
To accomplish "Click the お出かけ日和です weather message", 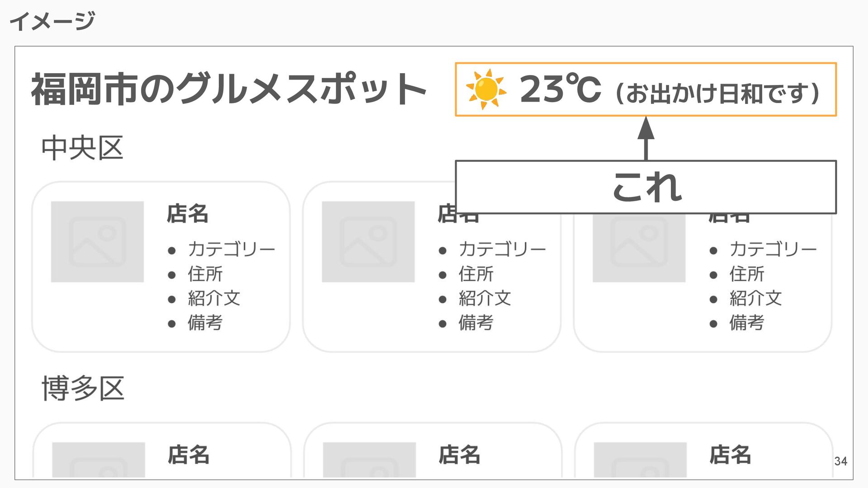I will (x=717, y=93).
